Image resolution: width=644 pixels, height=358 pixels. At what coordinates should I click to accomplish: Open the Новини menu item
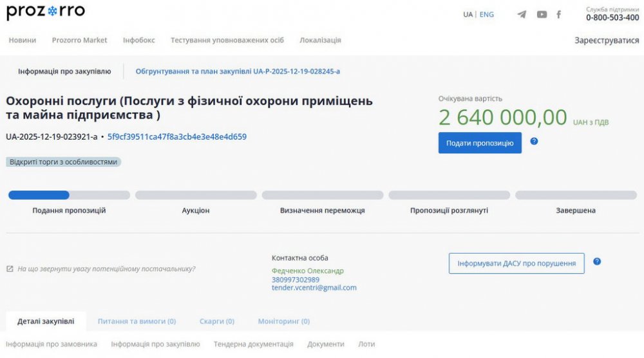tap(23, 40)
